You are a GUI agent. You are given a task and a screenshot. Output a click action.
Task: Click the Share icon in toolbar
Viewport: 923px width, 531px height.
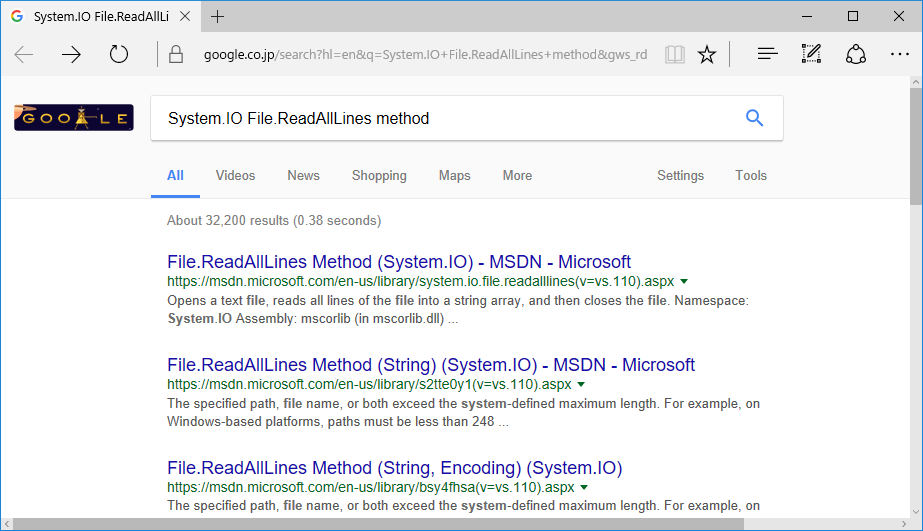pos(855,55)
